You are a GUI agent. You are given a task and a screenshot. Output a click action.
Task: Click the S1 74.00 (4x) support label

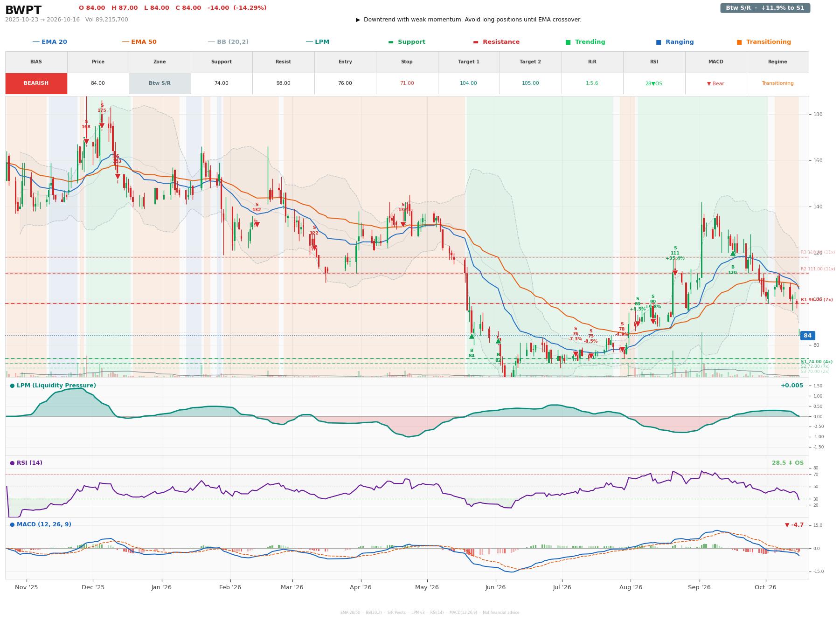point(817,362)
